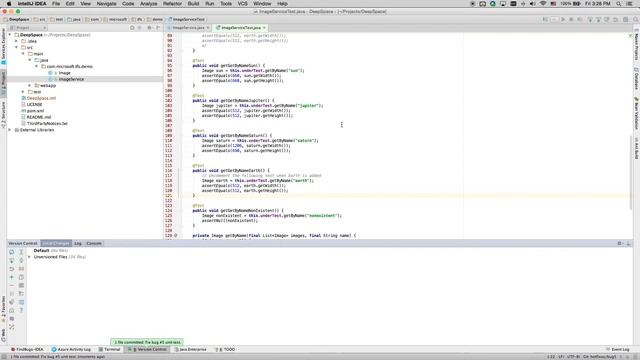
Task: Click the Wi-Fi icon in the menu bar
Action: point(543,4)
